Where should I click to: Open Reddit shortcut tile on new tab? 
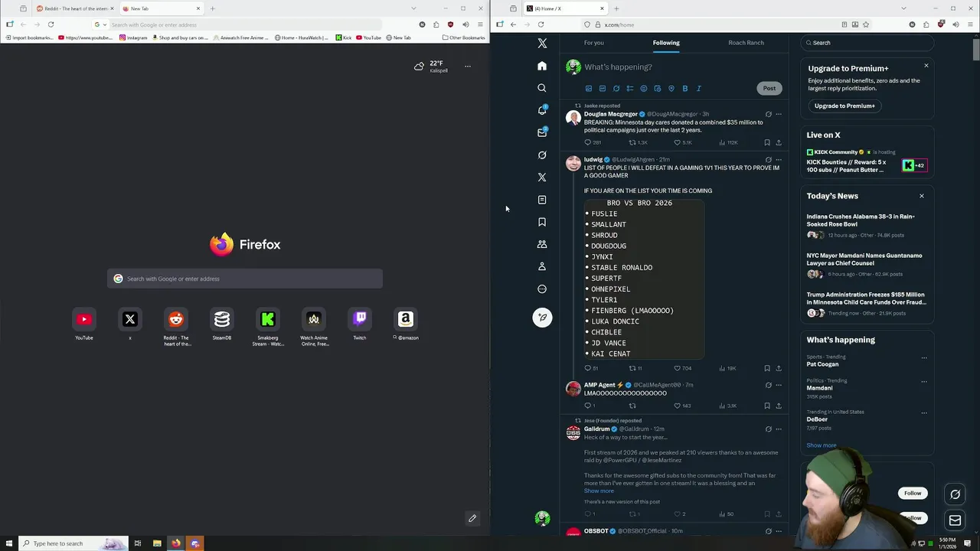point(176,327)
